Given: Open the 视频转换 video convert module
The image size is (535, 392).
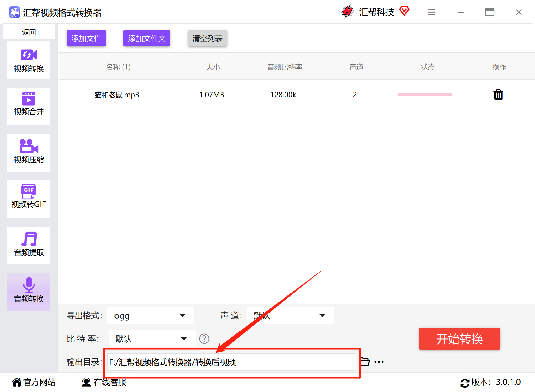Looking at the screenshot, I should pos(29,60).
